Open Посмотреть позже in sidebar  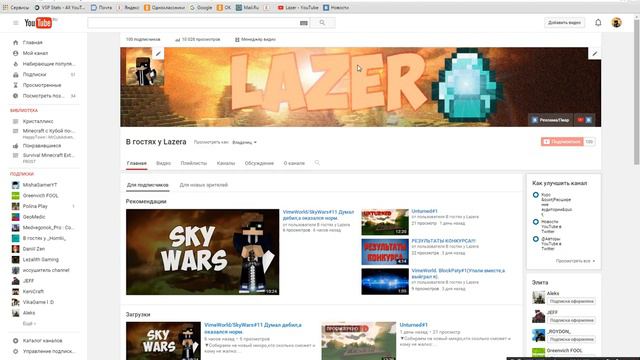(44, 96)
